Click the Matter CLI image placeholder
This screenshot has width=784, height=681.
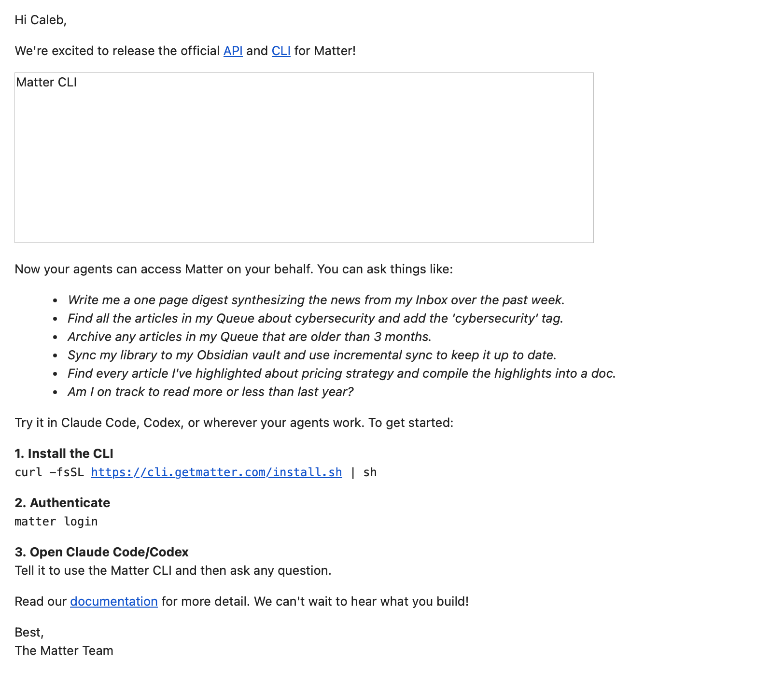(304, 157)
